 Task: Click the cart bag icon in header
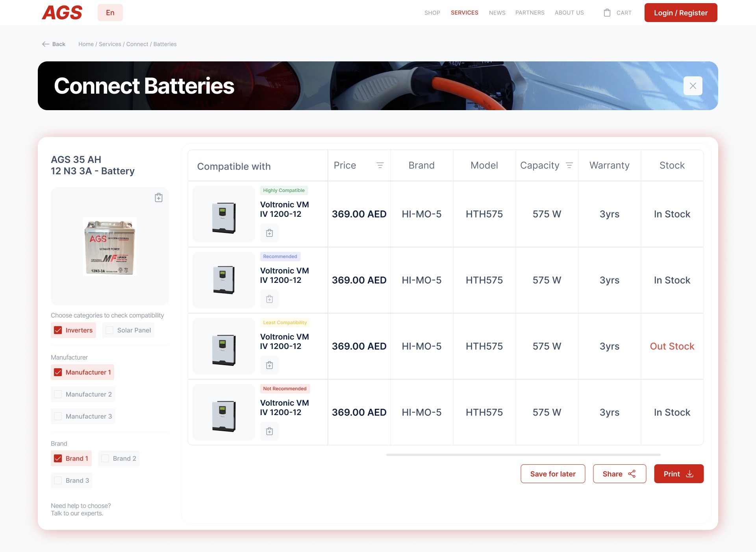(x=607, y=13)
